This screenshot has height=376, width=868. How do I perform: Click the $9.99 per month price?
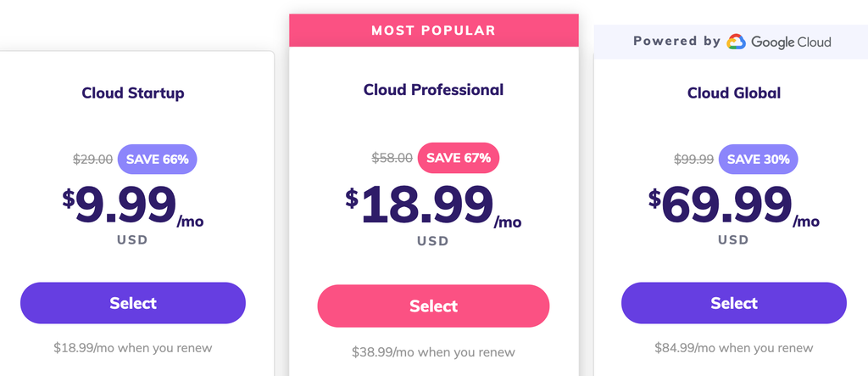133,207
